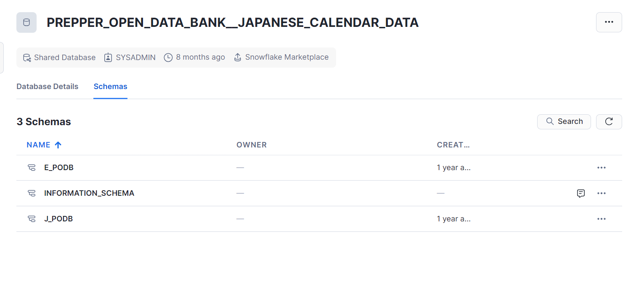Toggle the NAME column sort arrow

58,145
